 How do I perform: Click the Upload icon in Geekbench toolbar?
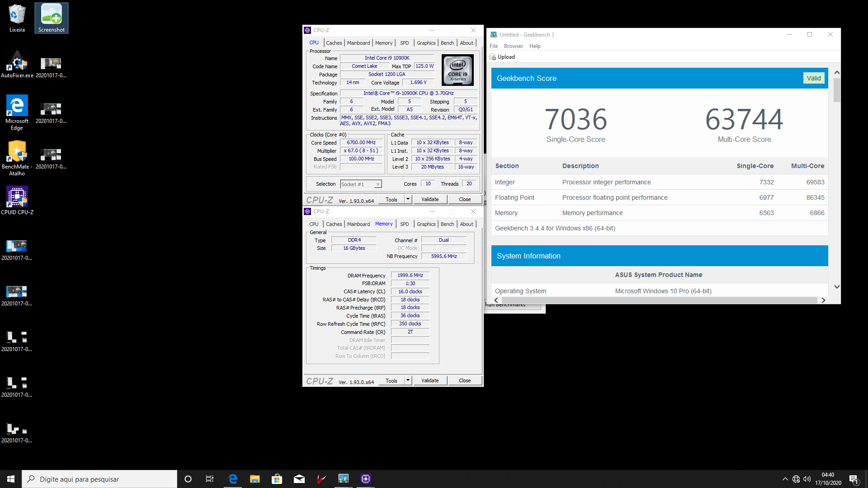(x=493, y=57)
